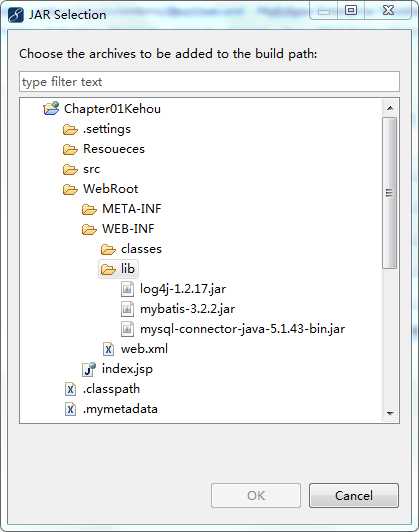Click the vertical scrollbar thumb

tap(389, 193)
